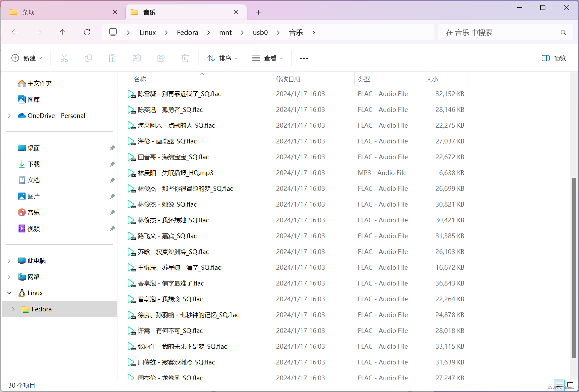This screenshot has width=579, height=392.
Task: Select the Cut icon in the toolbar
Action: (64, 58)
